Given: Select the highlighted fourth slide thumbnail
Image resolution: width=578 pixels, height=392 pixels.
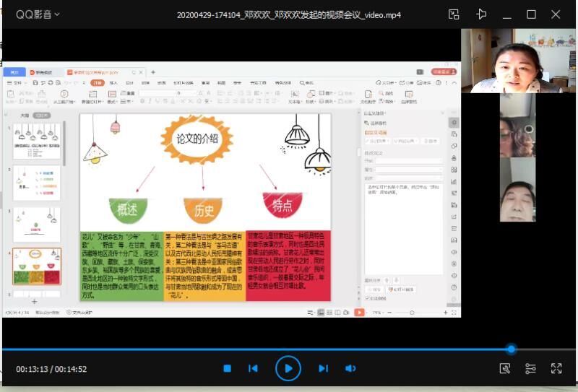Looking at the screenshot, I should point(38,266).
